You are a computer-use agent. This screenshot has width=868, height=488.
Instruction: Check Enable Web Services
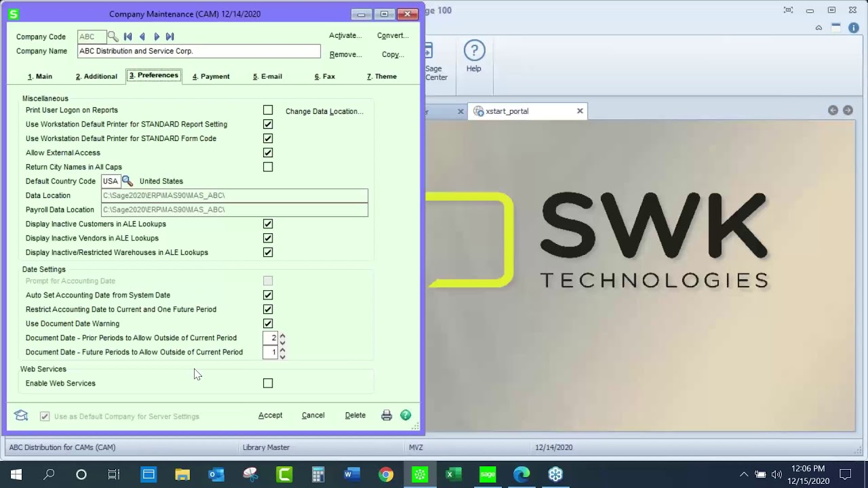[268, 383]
